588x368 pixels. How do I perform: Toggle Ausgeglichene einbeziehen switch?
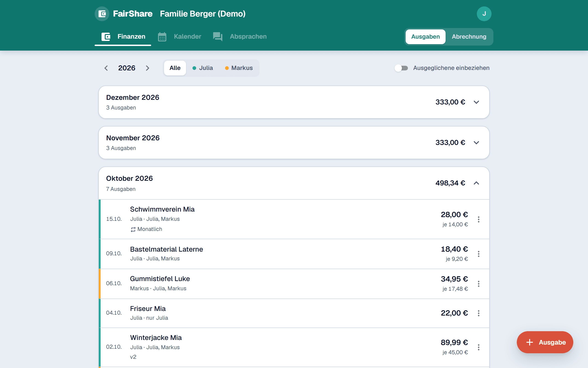(x=401, y=68)
